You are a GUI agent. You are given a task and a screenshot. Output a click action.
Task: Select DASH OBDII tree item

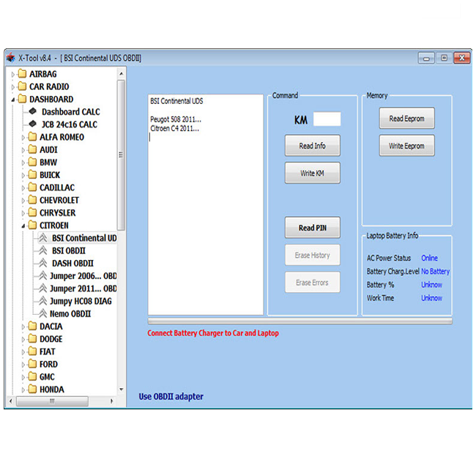[72, 263]
